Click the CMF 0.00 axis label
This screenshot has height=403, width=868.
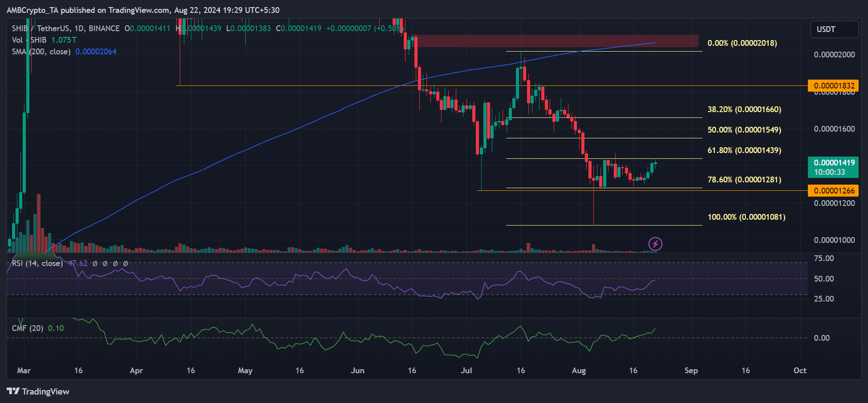(x=822, y=338)
